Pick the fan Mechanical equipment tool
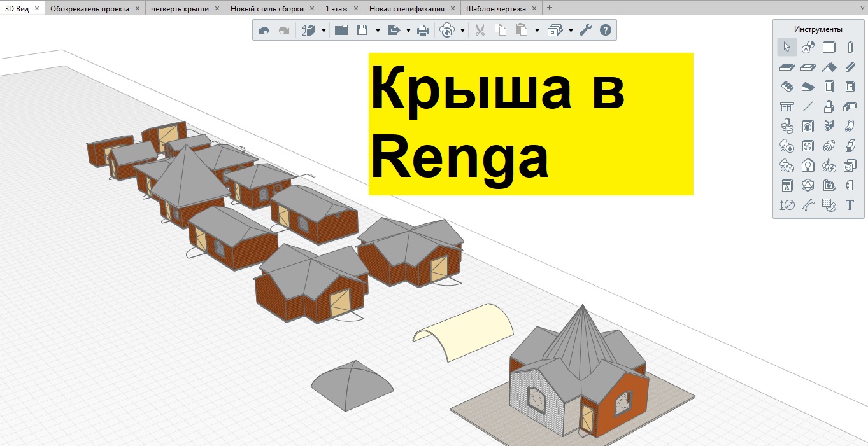This screenshot has width=868, height=446. (x=808, y=146)
